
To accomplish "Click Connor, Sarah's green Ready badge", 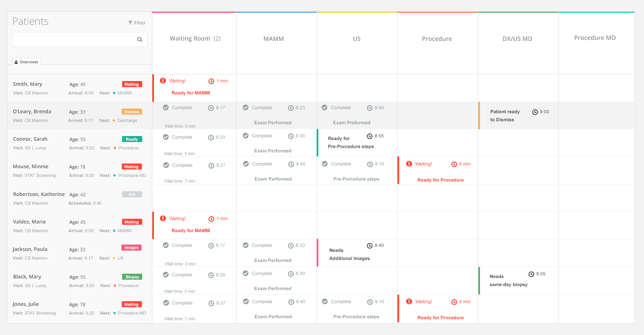I will coord(132,139).
